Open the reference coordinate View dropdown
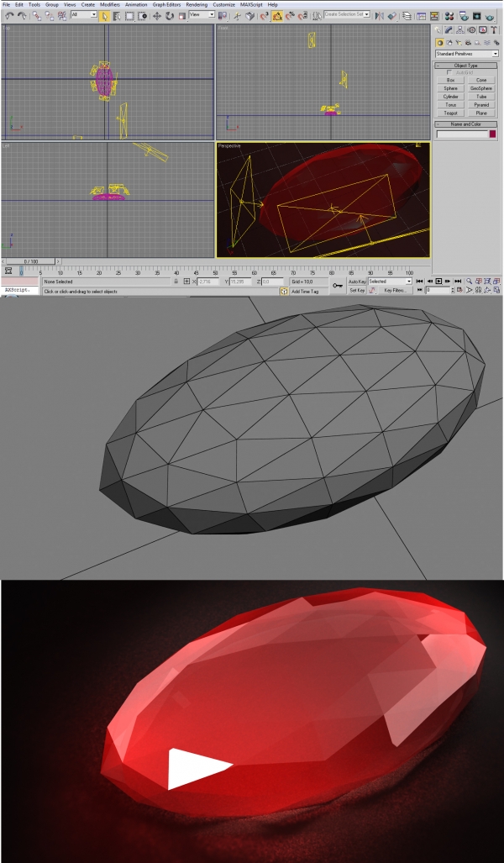The height and width of the screenshot is (863, 504). 202,14
